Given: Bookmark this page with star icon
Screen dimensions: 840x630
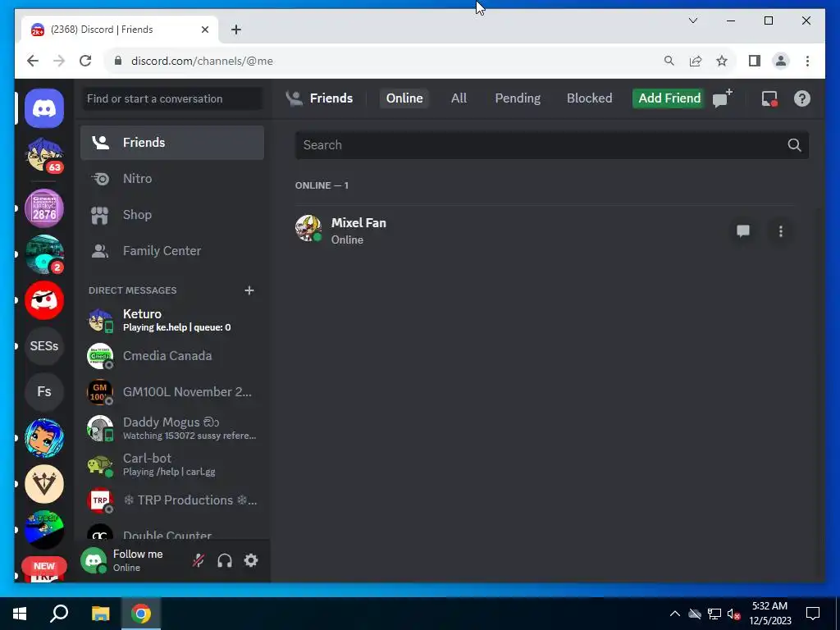Looking at the screenshot, I should click(x=722, y=61).
